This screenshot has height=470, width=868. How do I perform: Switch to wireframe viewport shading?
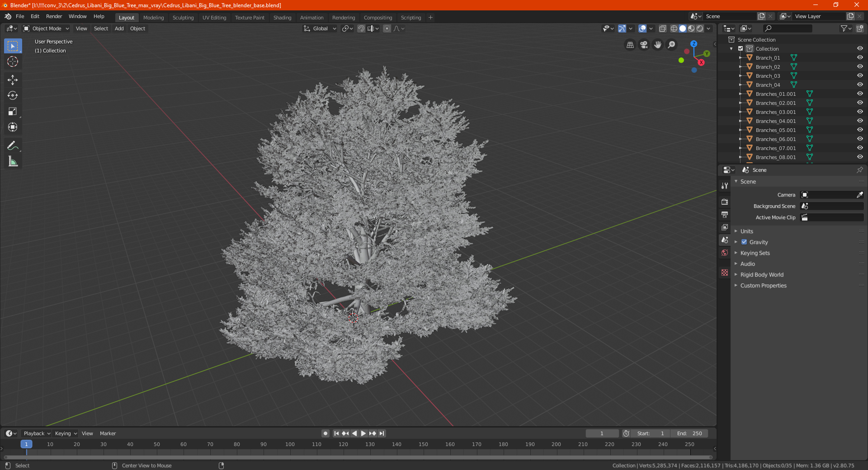coord(674,28)
